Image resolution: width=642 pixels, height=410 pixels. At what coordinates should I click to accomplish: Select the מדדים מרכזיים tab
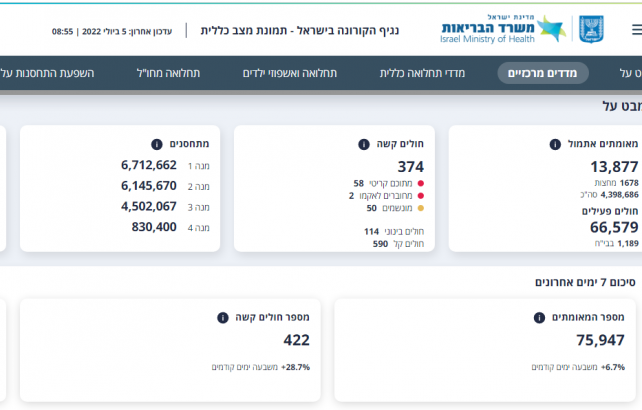(544, 73)
